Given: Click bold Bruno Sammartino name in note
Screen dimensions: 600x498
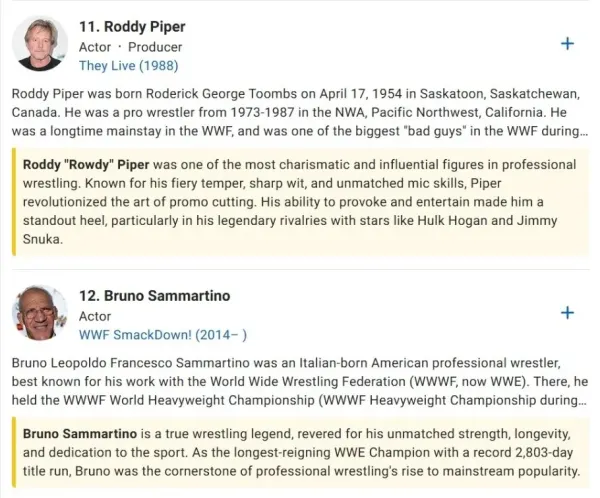Looking at the screenshot, I should [80, 434].
